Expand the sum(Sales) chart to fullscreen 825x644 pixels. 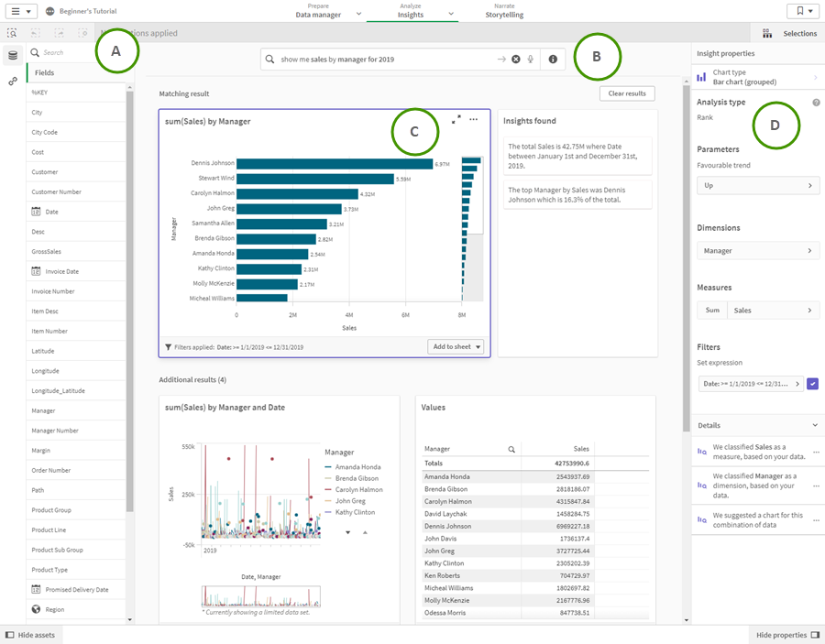(456, 120)
